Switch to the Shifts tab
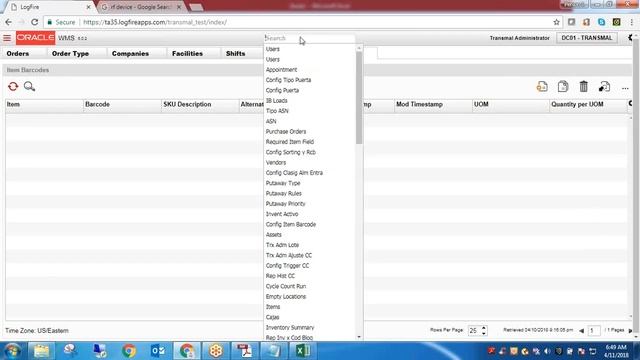The image size is (640, 360). click(236, 53)
